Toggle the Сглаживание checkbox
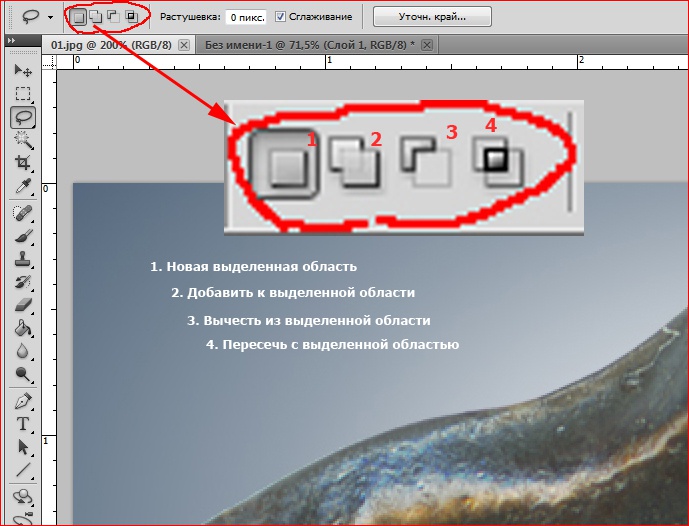Screen dimensions: 689x526 (x=281, y=17)
